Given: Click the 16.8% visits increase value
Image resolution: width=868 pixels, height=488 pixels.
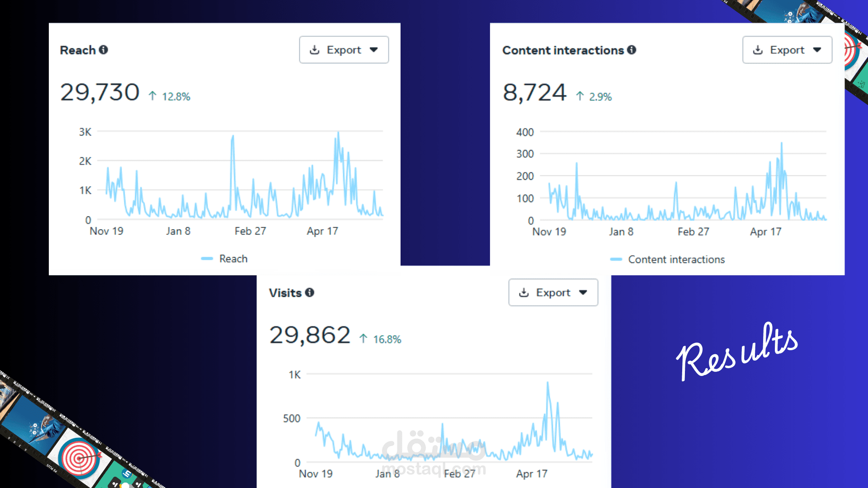Looking at the screenshot, I should pos(387,339).
